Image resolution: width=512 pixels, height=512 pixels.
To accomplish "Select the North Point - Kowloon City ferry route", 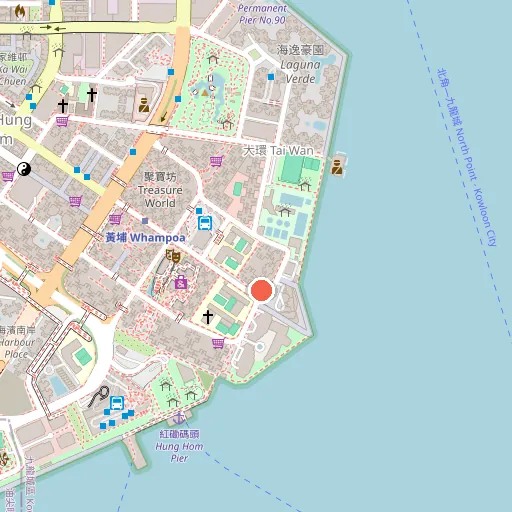I will pos(468,157).
